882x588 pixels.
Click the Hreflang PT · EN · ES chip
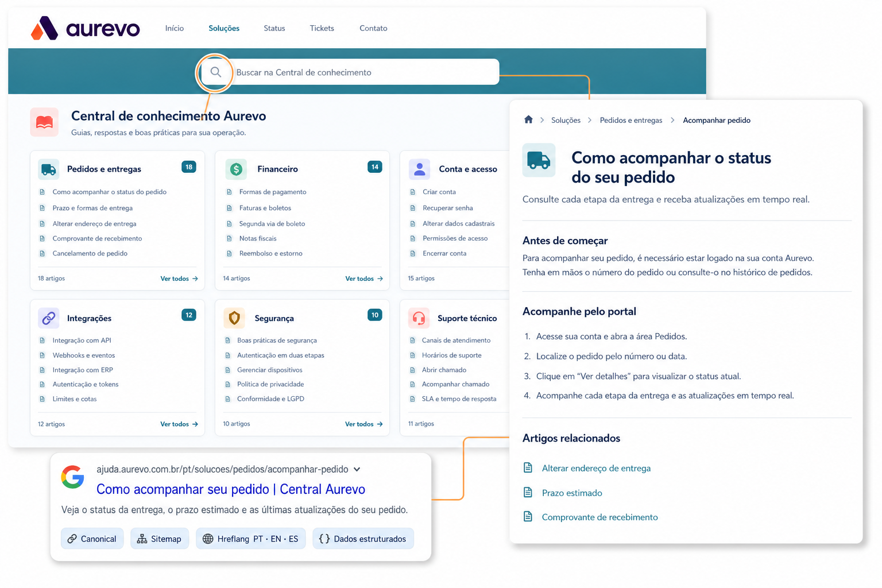(x=251, y=539)
